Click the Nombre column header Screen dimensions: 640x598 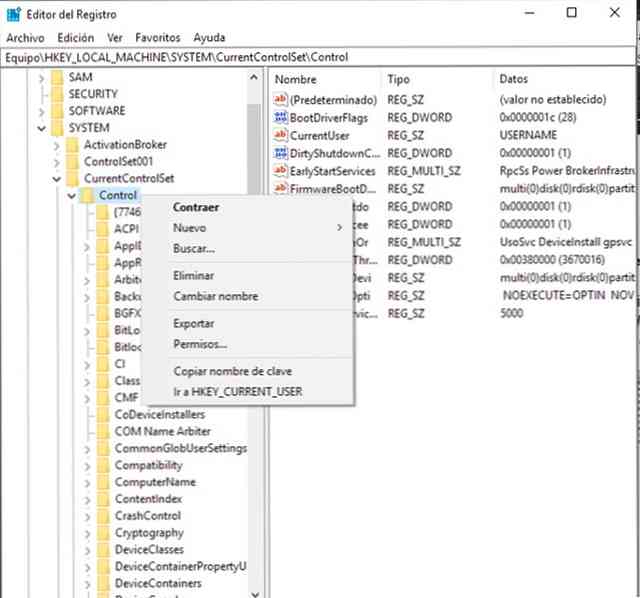296,79
